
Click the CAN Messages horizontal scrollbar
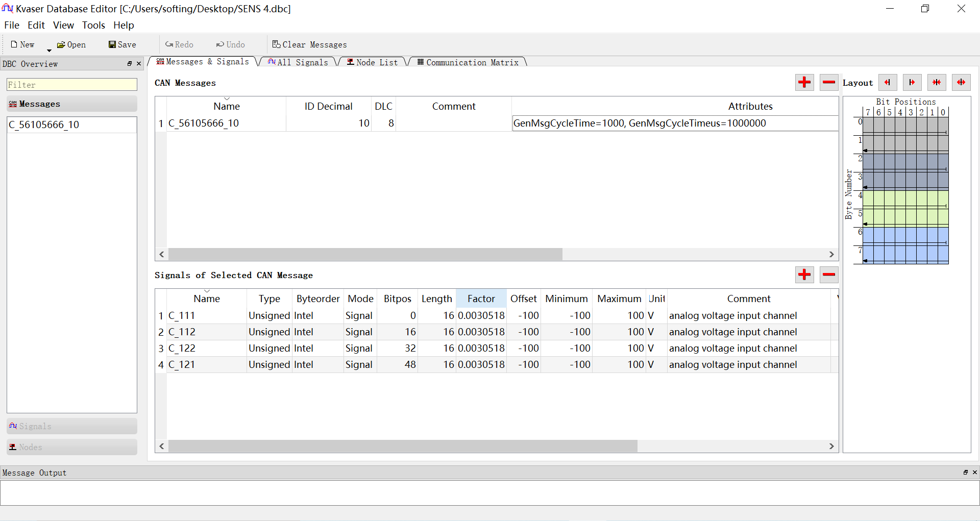pos(497,254)
